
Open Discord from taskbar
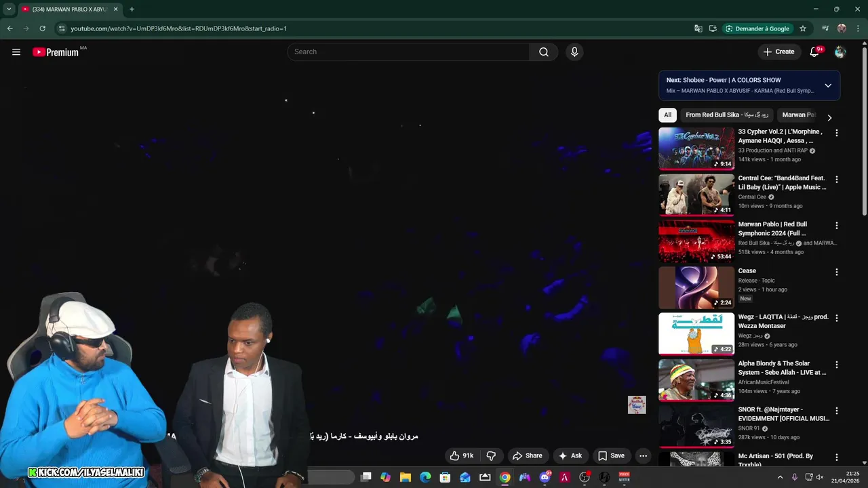pos(545,477)
